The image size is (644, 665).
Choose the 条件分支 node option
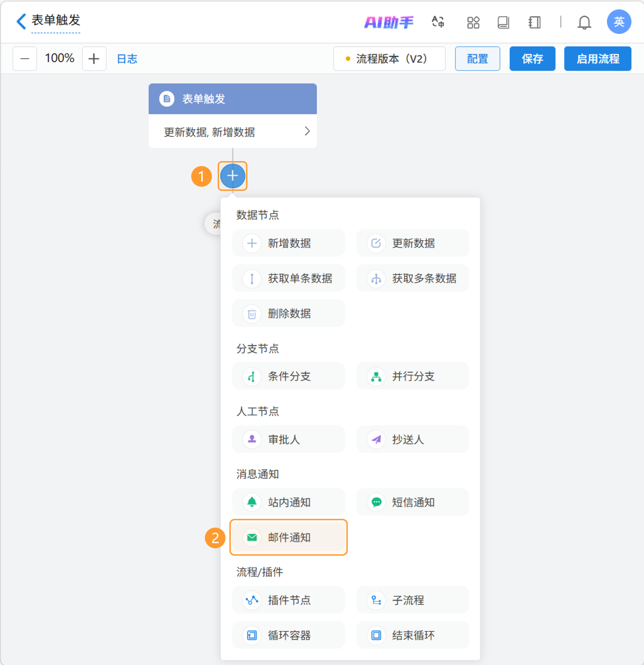tap(288, 376)
